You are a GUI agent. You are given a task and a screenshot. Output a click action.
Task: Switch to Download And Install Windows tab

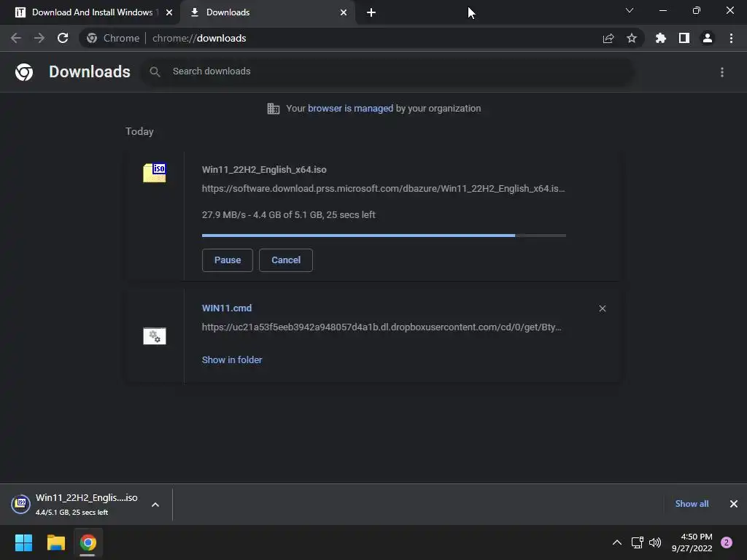pos(90,12)
